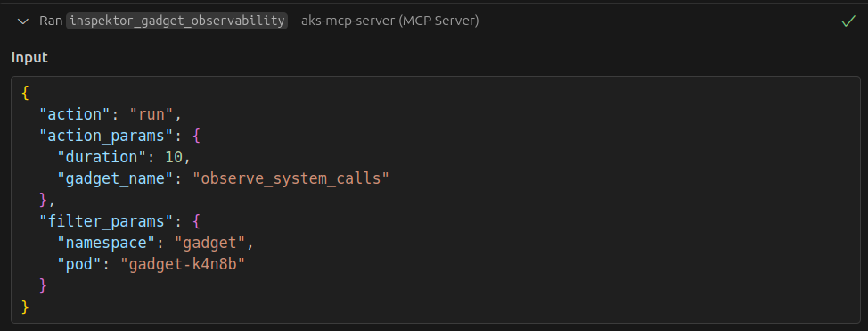Click the word Ran in header
The image size is (868, 331).
51,21
